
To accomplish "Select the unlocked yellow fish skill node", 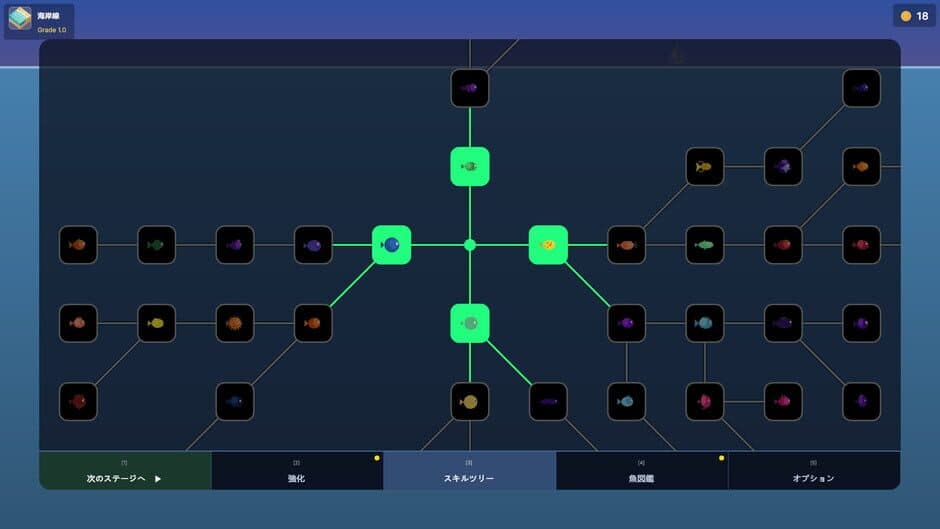I will [x=548, y=245].
